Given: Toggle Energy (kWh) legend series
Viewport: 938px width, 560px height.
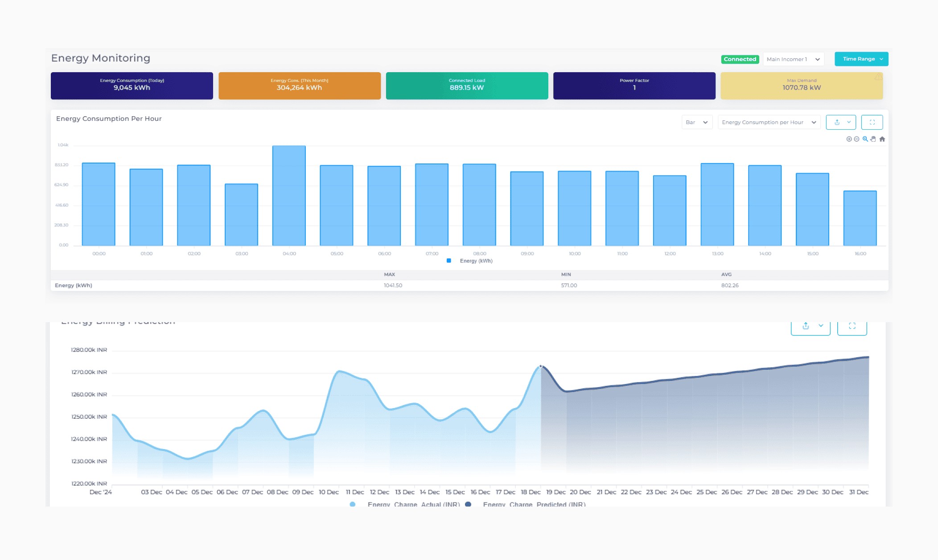Looking at the screenshot, I should pyautogui.click(x=476, y=261).
